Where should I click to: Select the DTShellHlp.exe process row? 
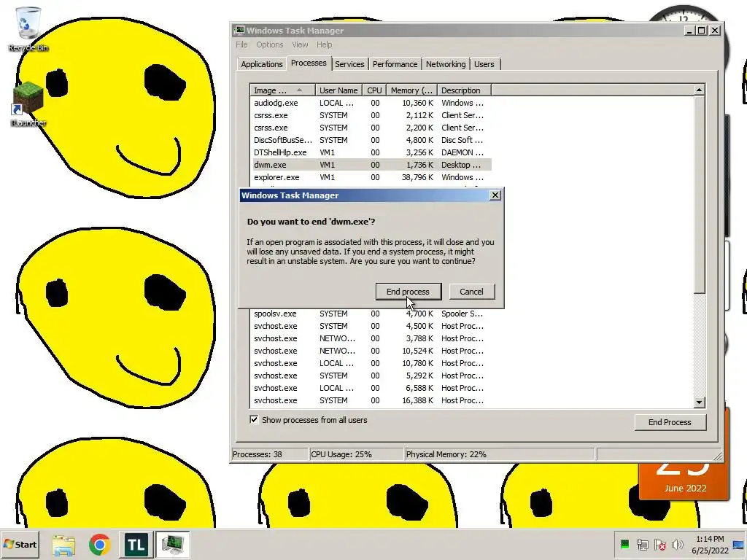(x=371, y=152)
